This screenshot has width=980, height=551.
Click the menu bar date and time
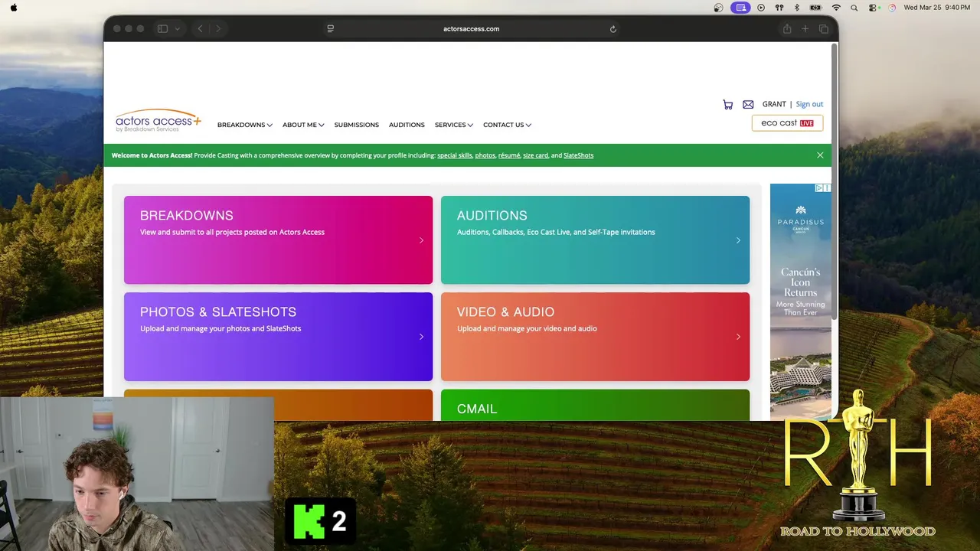[x=937, y=8]
